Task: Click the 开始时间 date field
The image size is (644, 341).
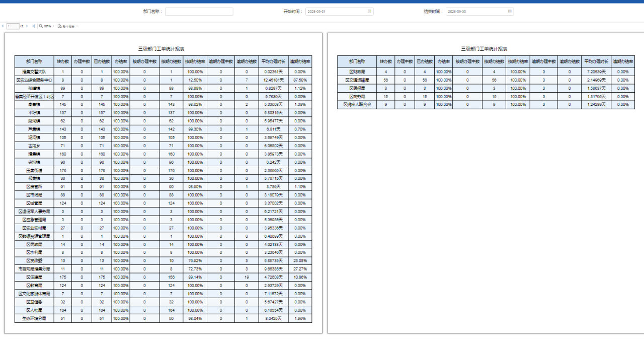Action: pos(336,11)
